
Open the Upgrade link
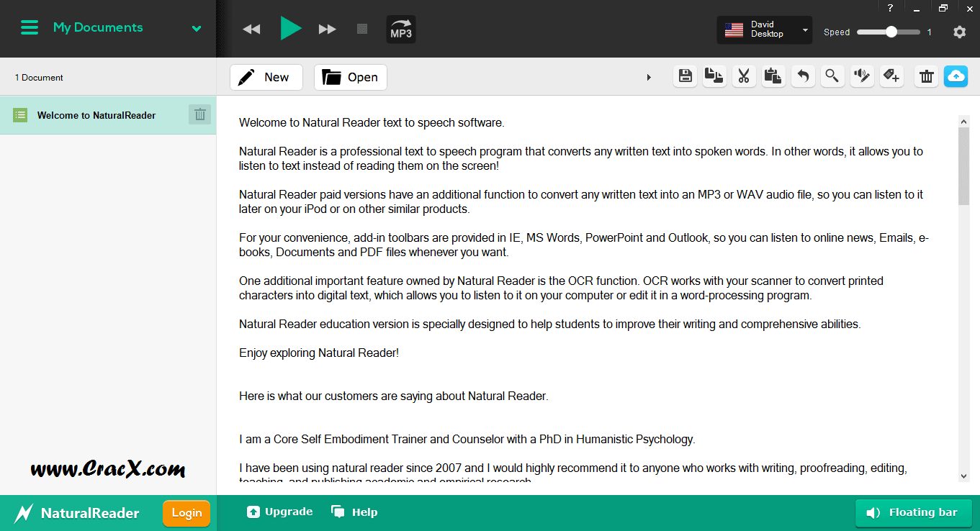point(280,512)
